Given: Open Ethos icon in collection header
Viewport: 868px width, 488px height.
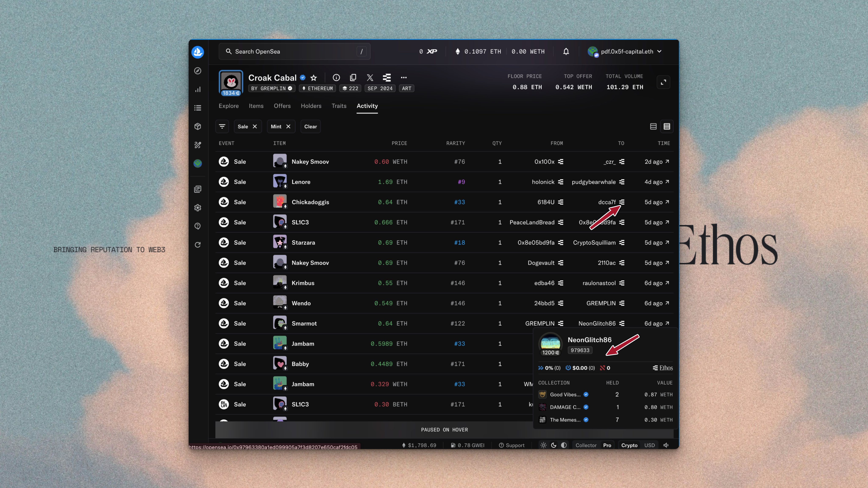Looking at the screenshot, I should pyautogui.click(x=387, y=78).
